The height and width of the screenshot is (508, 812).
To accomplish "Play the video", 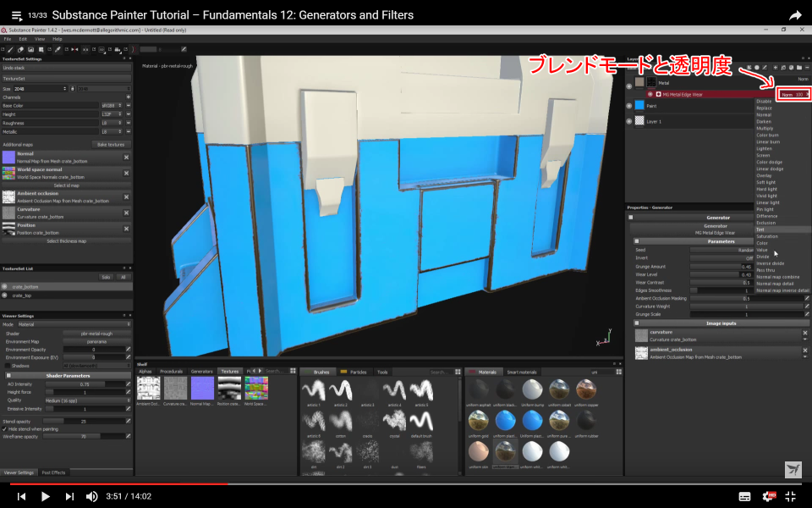I will click(x=45, y=497).
